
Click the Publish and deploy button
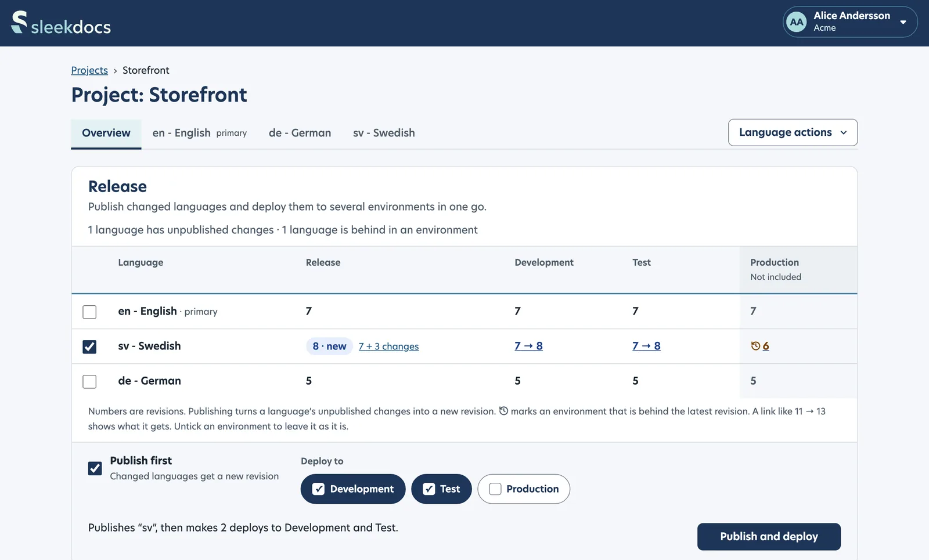pyautogui.click(x=769, y=537)
